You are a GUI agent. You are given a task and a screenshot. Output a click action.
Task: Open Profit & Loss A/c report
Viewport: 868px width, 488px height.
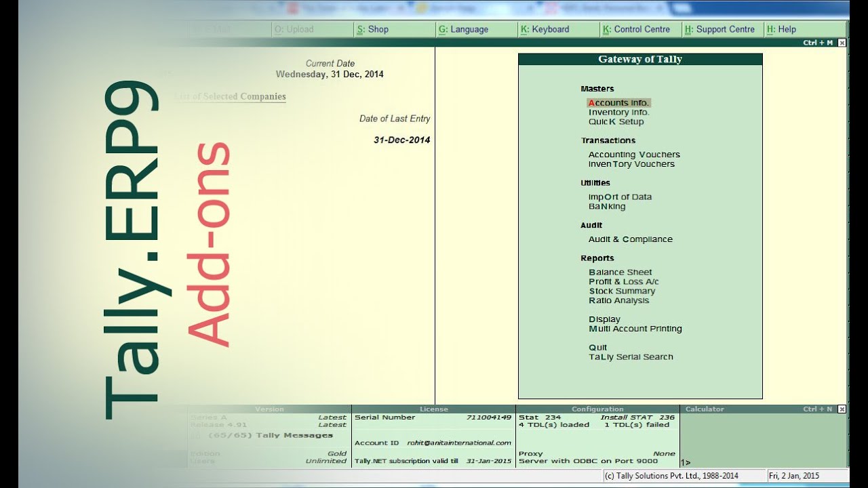(x=623, y=282)
